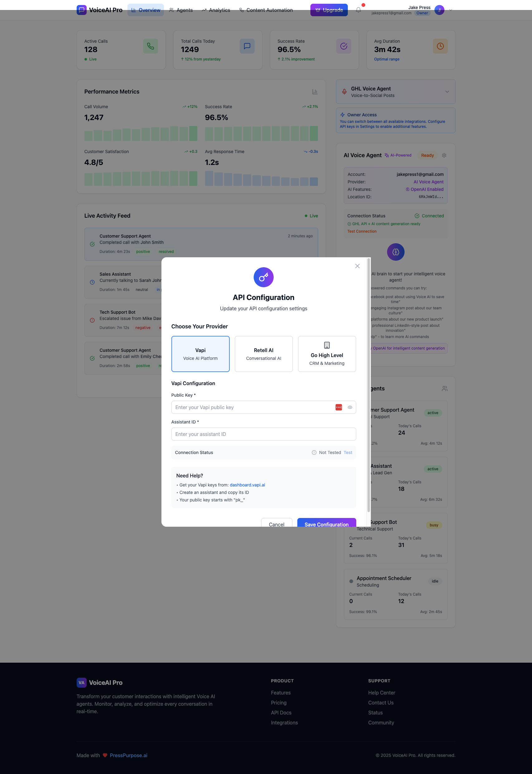Open the notifications bell

click(358, 10)
